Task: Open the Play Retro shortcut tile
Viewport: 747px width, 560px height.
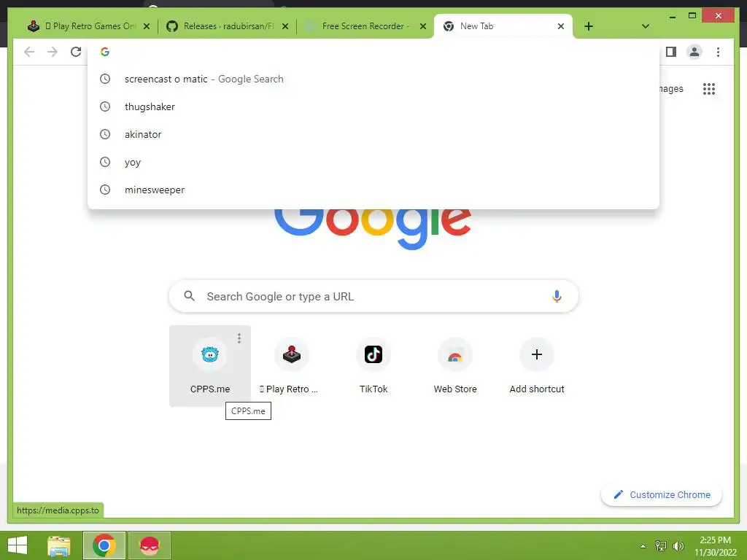Action: coord(292,366)
